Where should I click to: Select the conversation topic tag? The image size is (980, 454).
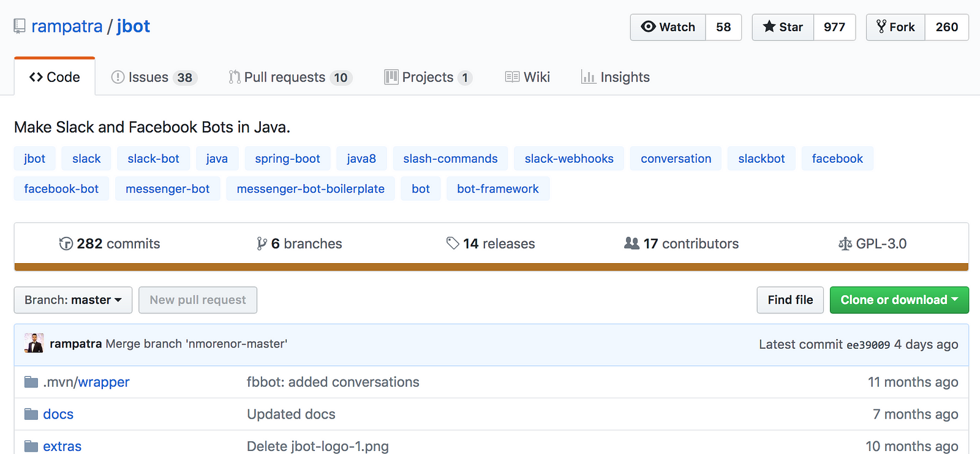click(x=676, y=158)
